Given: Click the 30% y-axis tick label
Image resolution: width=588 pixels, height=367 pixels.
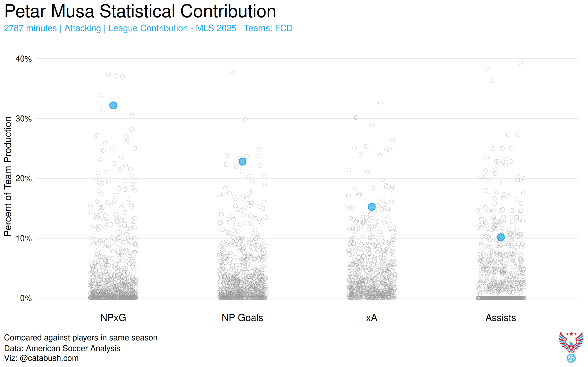Looking at the screenshot, I should tap(24, 119).
